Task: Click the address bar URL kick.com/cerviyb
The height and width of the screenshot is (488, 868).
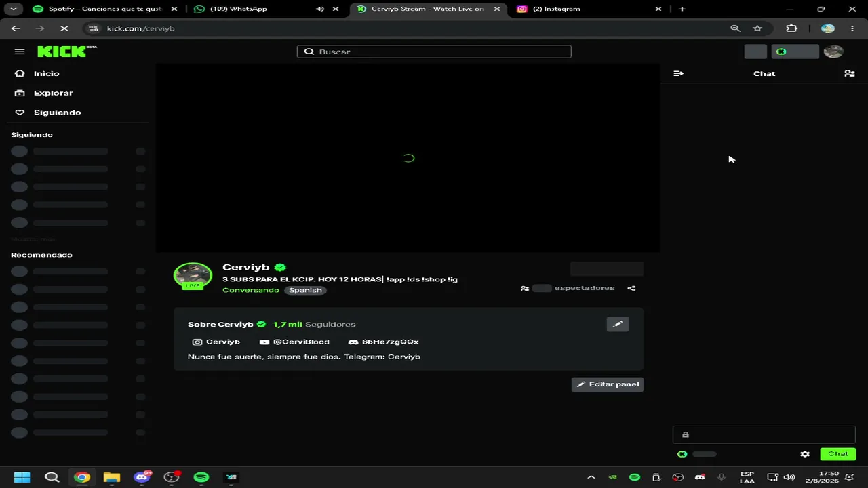Action: tap(141, 28)
